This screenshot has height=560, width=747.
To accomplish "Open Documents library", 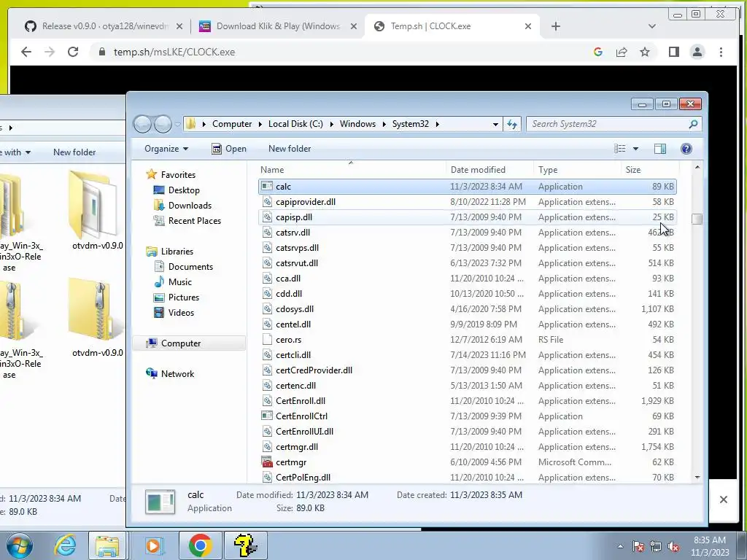I will point(184,267).
